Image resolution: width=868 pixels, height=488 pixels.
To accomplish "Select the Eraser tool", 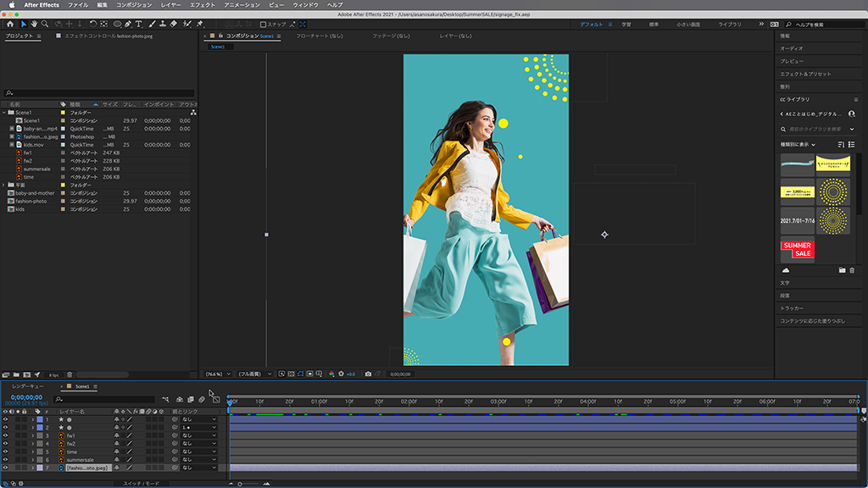I will (x=174, y=25).
